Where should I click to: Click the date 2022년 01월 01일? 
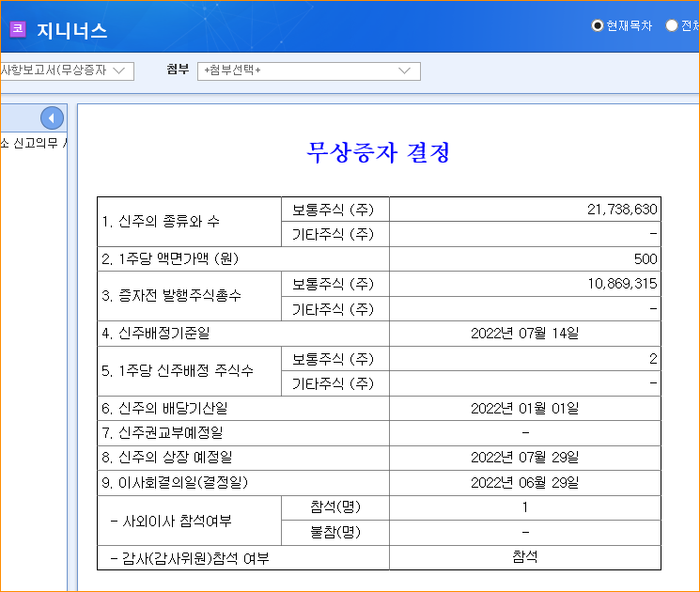click(525, 408)
